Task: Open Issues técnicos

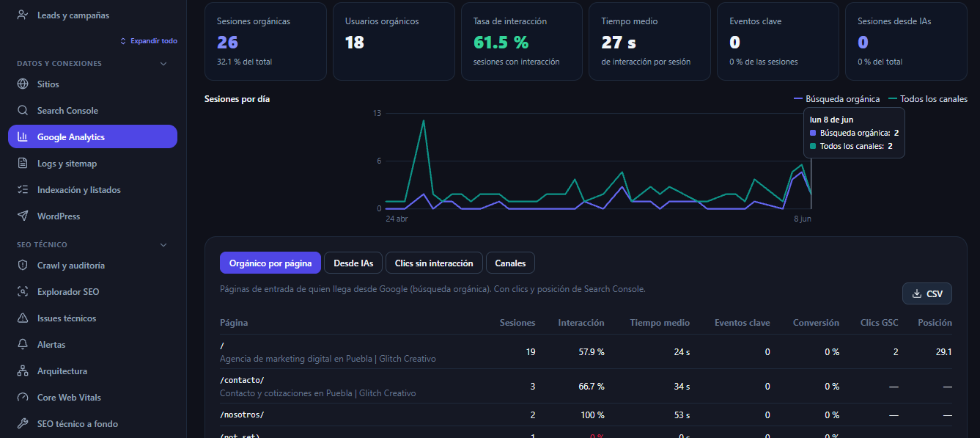Action: pos(93,318)
